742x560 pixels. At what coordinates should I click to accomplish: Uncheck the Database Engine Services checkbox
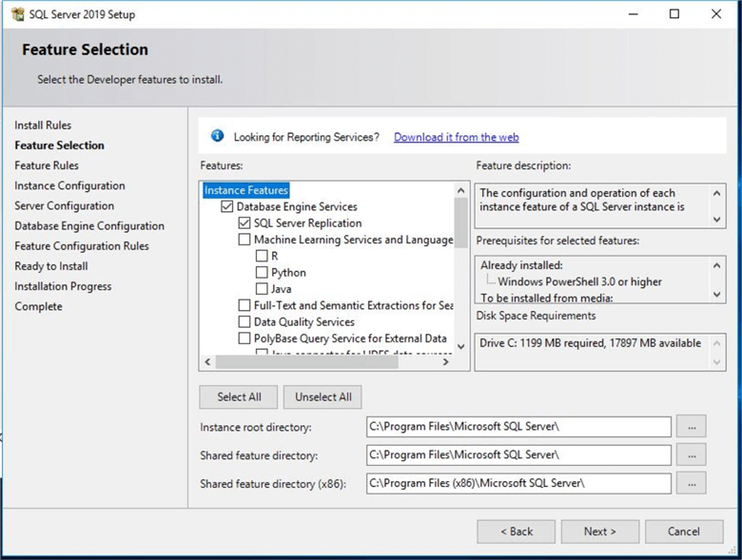click(227, 206)
